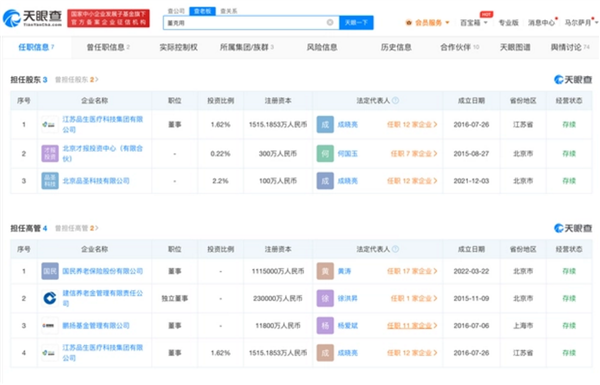This screenshot has height=385, width=600.
Task: Switch to the 实际控制权 tab
Action: [x=178, y=47]
